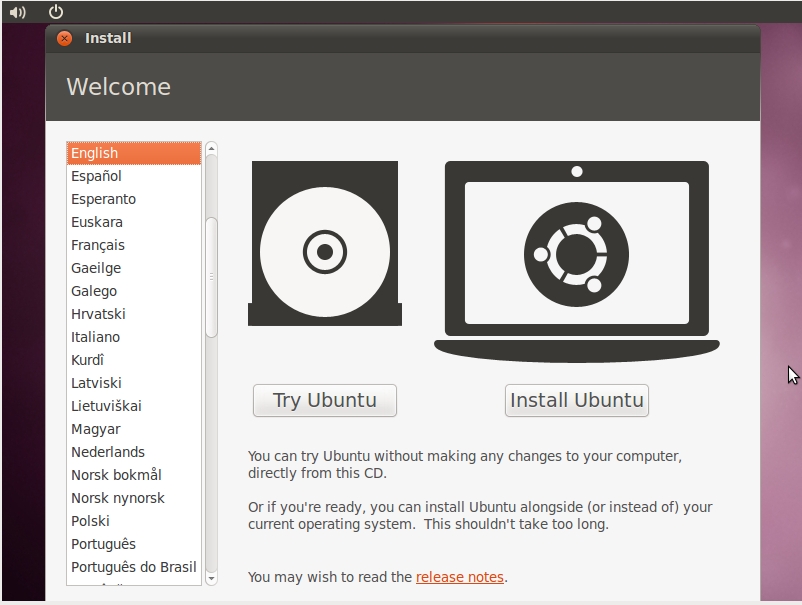Select Português do Brasil language
This screenshot has height=605, width=802.
pyautogui.click(x=134, y=567)
